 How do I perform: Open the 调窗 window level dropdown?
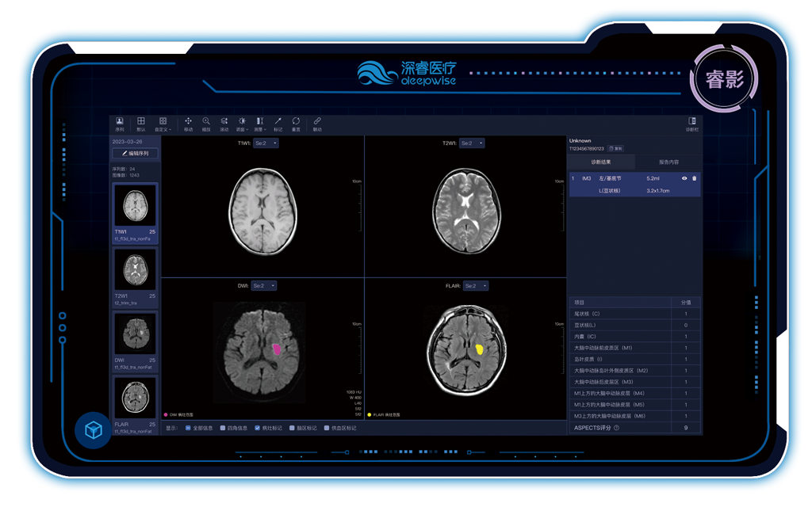click(243, 124)
